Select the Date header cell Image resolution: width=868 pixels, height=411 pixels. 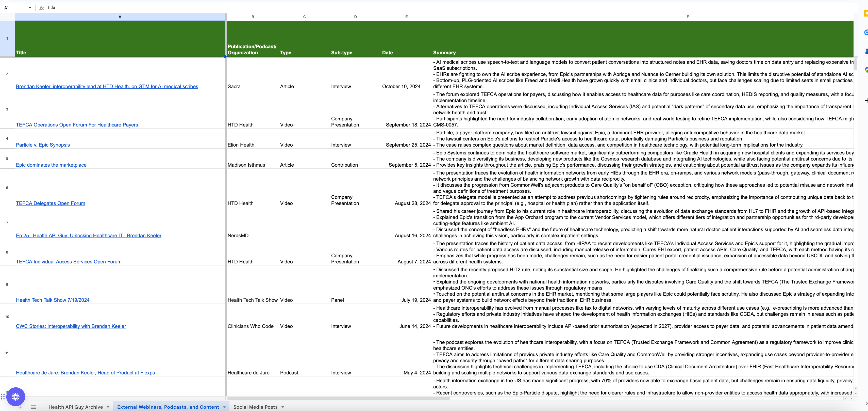coord(406,39)
